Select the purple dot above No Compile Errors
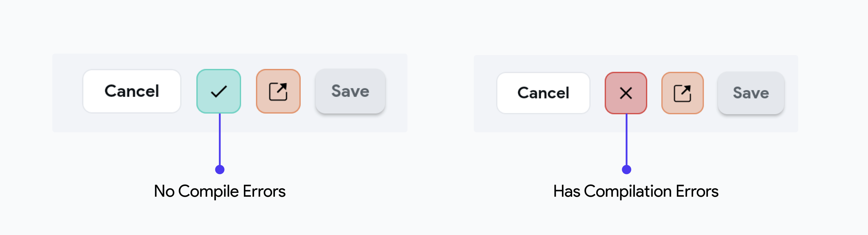The image size is (868, 235). point(220,170)
